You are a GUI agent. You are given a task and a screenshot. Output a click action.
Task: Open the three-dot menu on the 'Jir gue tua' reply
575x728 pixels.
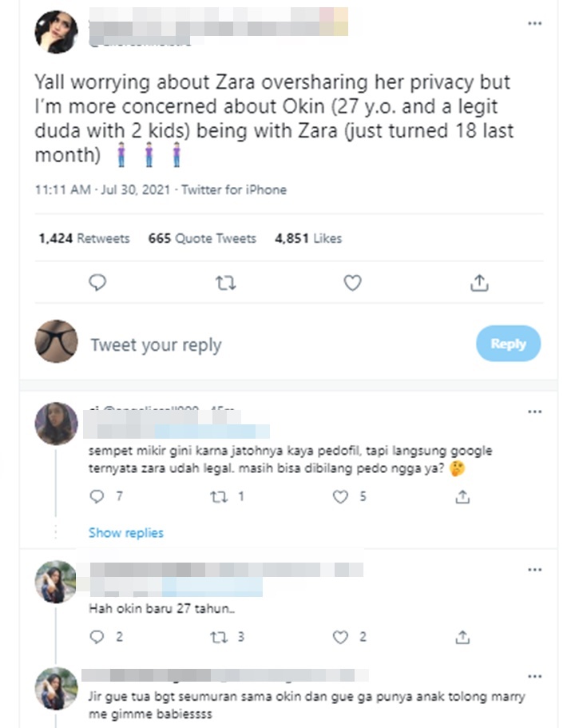point(534,676)
